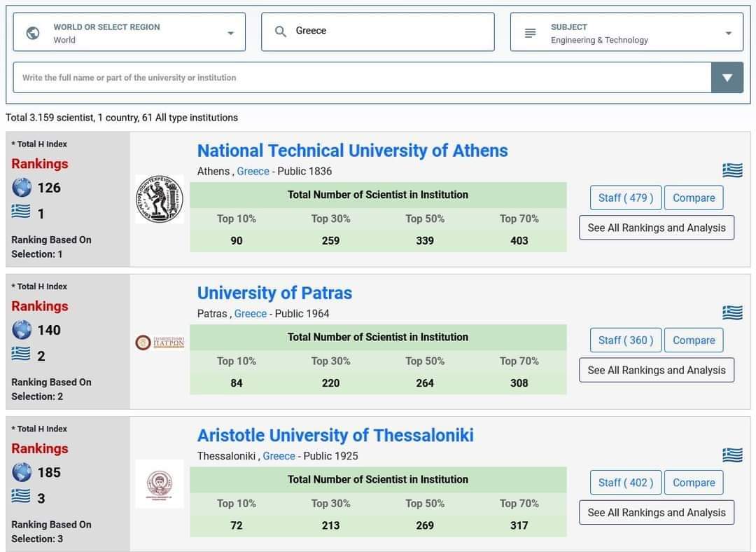Expand the university name search dropdown arrow
This screenshot has height=552, width=756.
coord(727,77)
